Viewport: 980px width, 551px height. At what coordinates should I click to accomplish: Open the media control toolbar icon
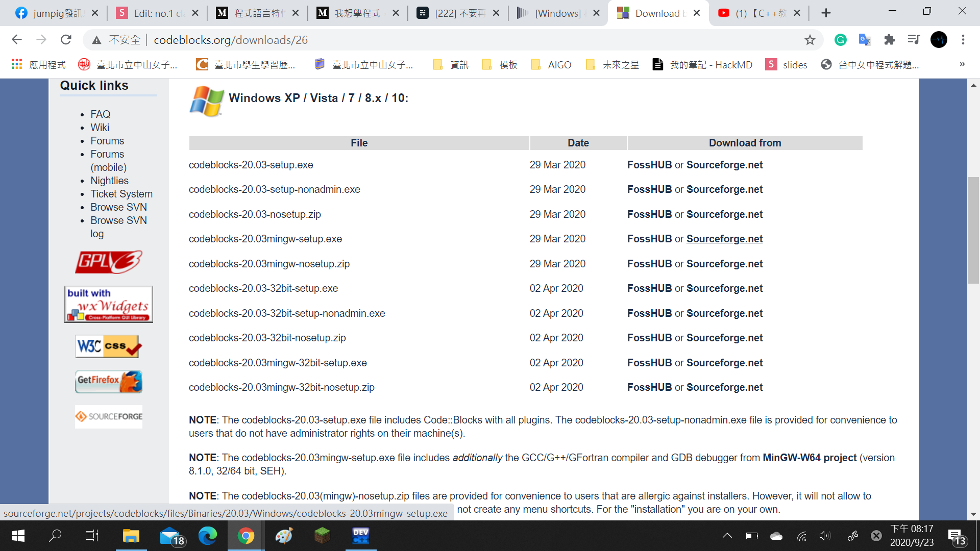914,40
